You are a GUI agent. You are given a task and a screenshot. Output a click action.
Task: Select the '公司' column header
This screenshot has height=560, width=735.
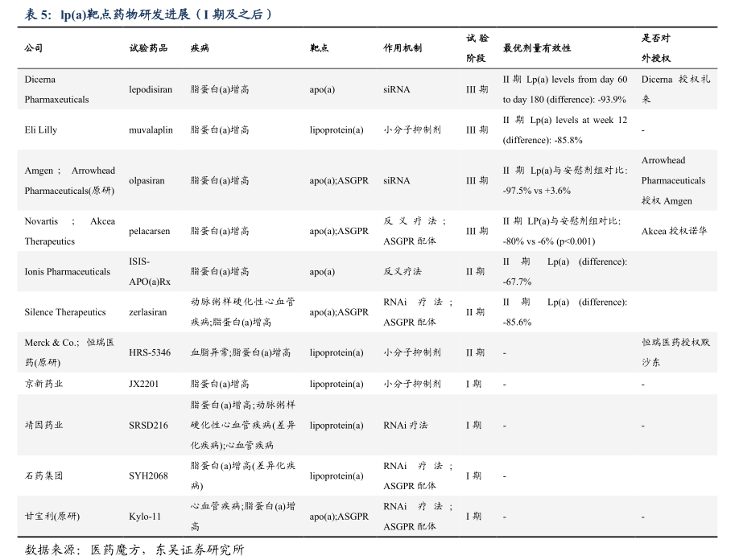point(34,47)
